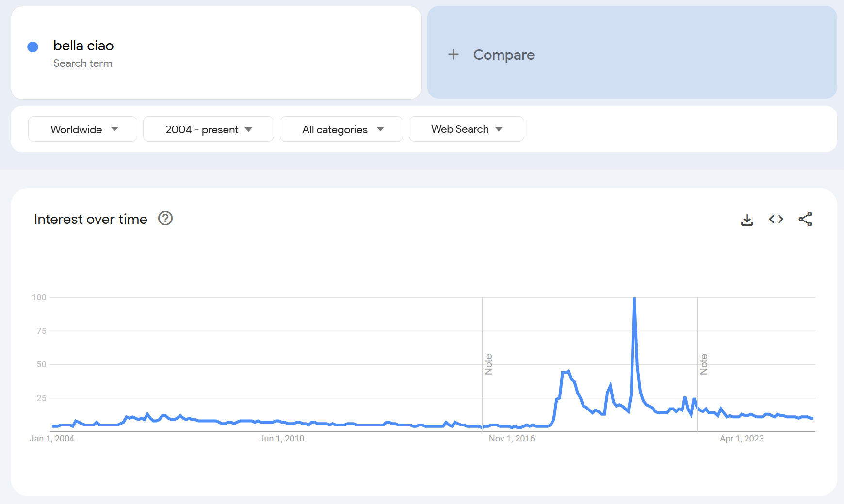This screenshot has width=844, height=504.
Task: Click the Search term label
Action: tap(83, 63)
